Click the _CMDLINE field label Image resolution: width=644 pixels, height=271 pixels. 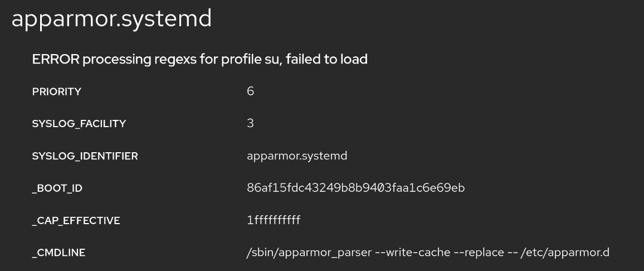tap(58, 253)
